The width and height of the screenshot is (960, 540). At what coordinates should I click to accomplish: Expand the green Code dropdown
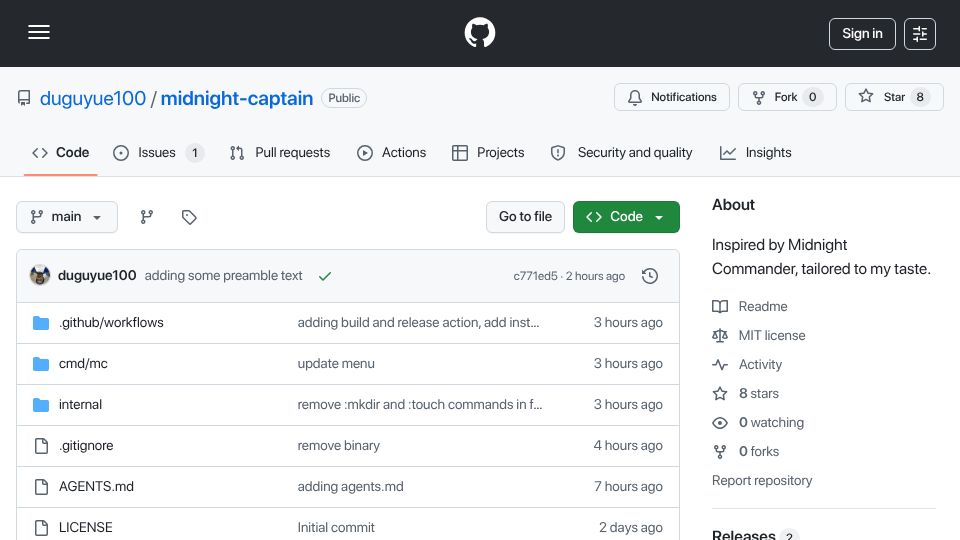(626, 217)
